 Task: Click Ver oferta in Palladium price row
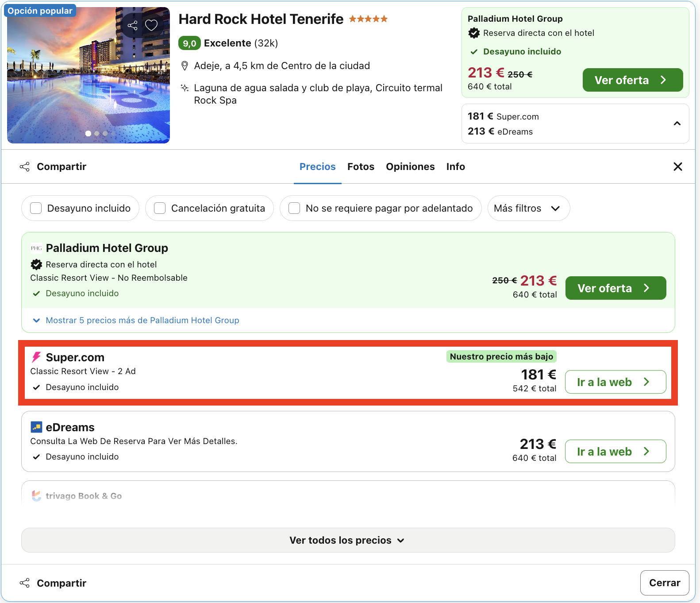tap(616, 288)
